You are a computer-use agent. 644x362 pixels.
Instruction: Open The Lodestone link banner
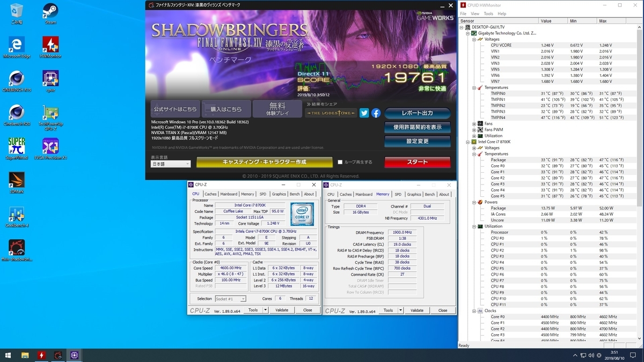pyautogui.click(x=331, y=113)
